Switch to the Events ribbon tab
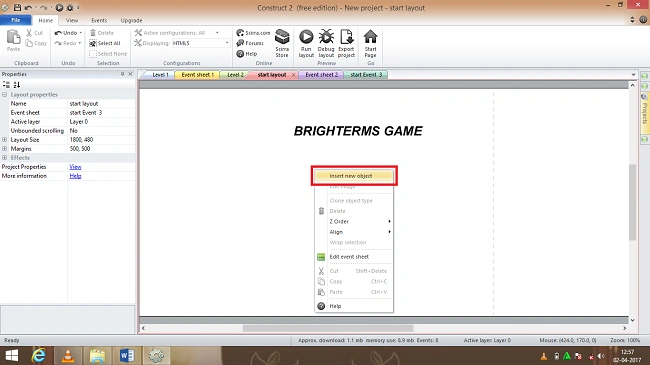Screen dimensions: 650x365 tap(99, 20)
